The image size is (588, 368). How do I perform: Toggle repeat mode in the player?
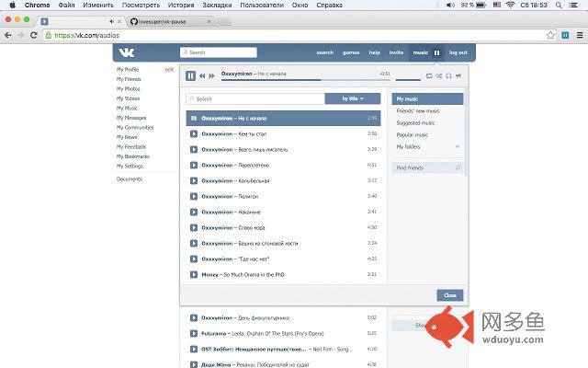click(429, 75)
